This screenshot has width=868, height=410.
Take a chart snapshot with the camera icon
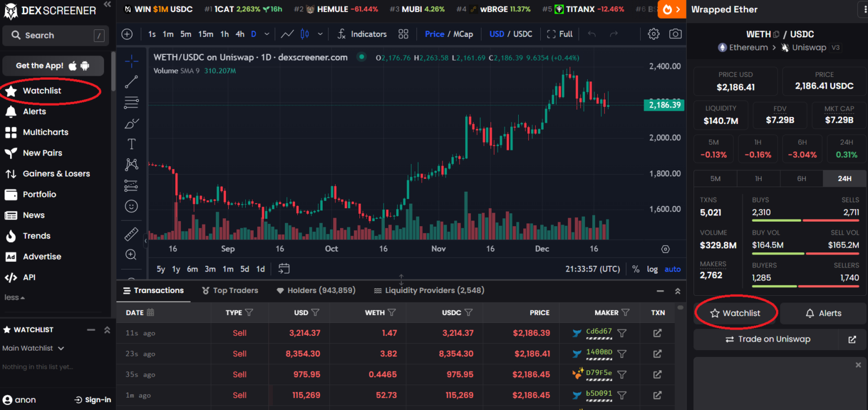[x=676, y=34]
